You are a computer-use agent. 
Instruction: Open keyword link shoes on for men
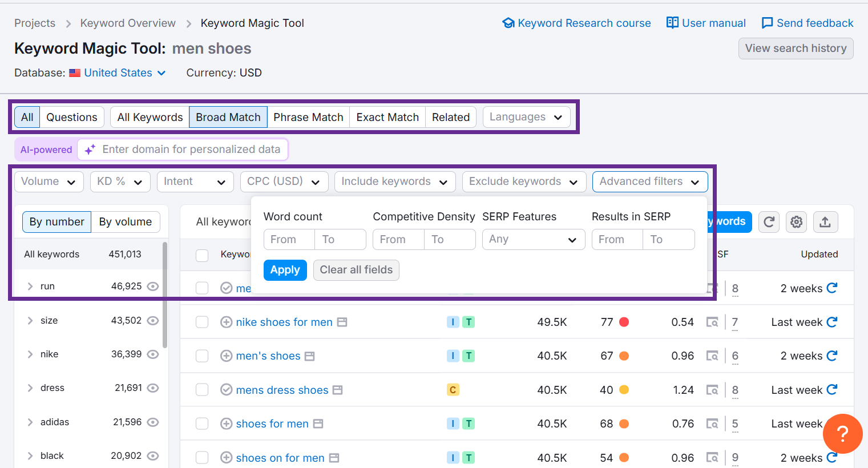tap(280, 458)
